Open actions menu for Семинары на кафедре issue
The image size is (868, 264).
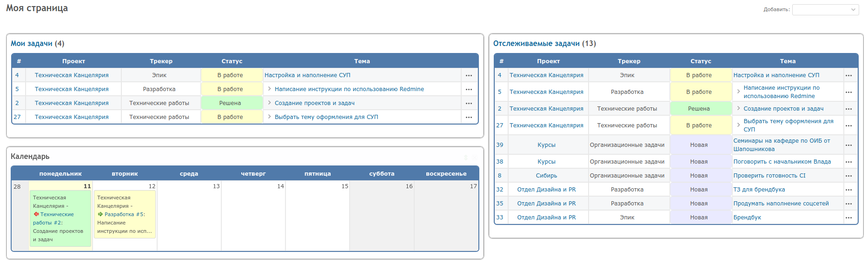[848, 145]
